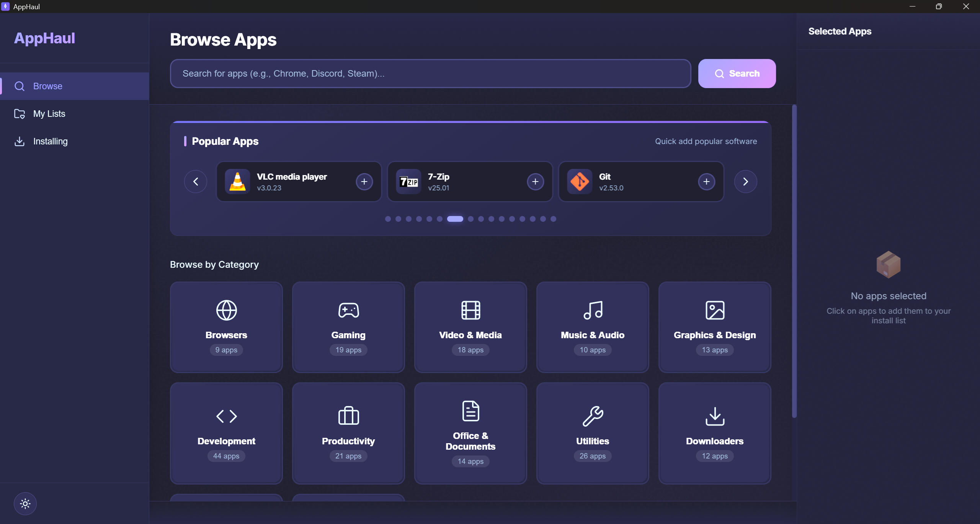Open My Lists in the sidebar
The image size is (980, 524).
(49, 114)
